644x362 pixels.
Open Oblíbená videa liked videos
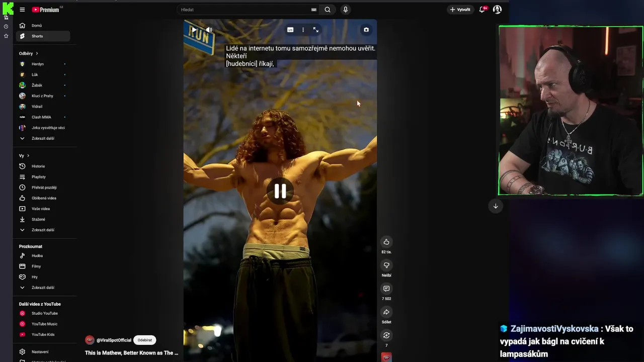pyautogui.click(x=43, y=198)
